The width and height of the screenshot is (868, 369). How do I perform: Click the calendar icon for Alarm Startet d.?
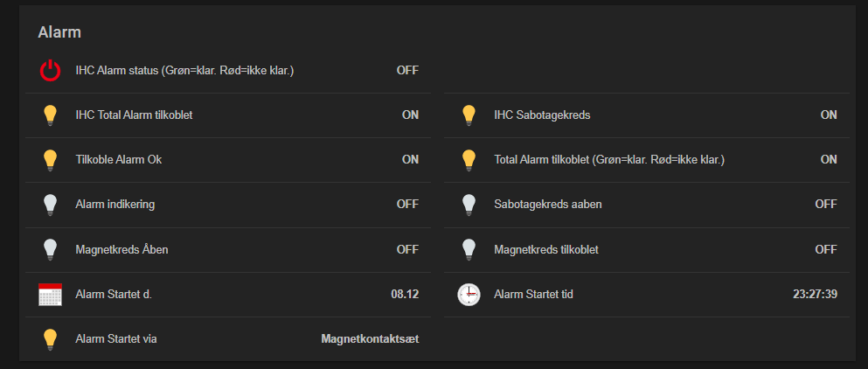(51, 295)
